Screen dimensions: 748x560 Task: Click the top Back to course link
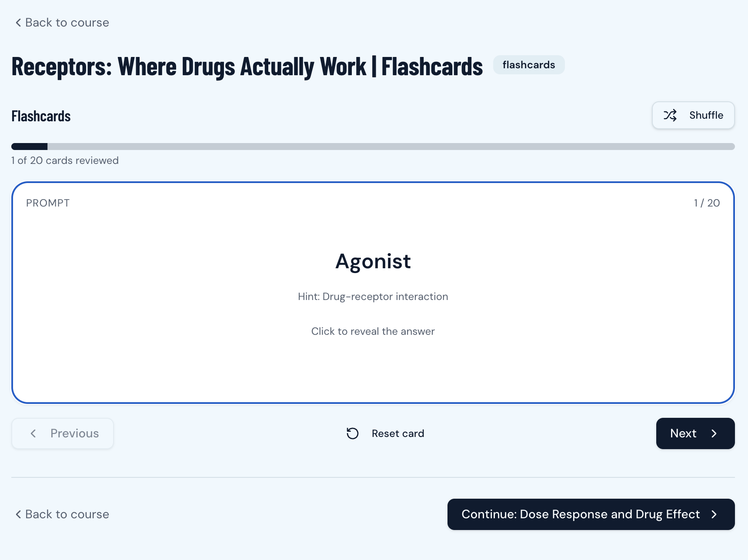(x=62, y=23)
